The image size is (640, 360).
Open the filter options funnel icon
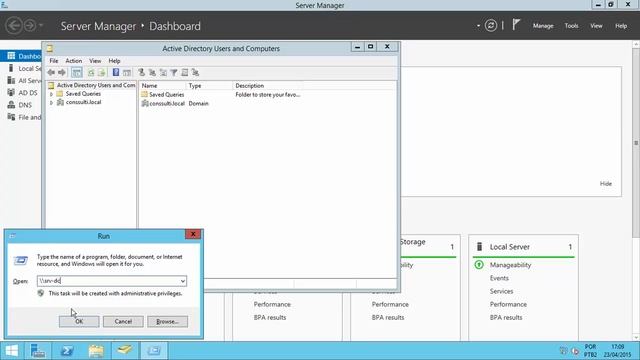174,73
